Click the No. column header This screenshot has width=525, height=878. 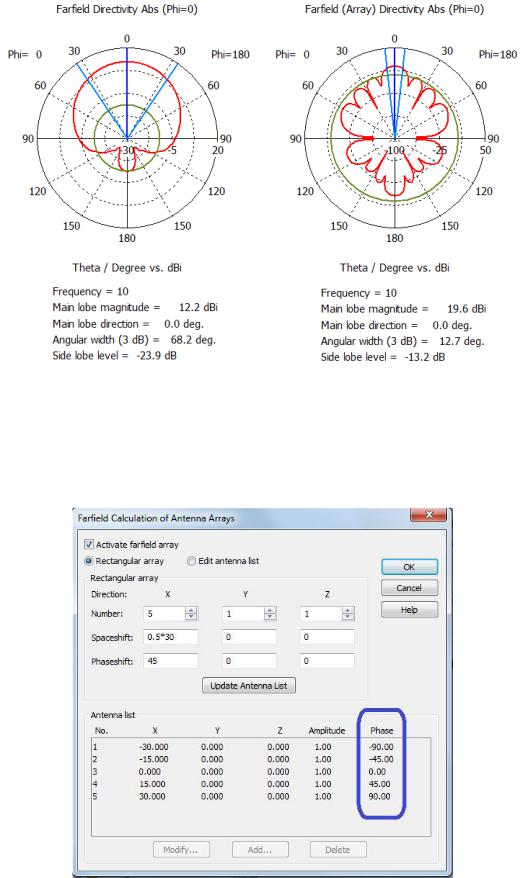coord(101,731)
